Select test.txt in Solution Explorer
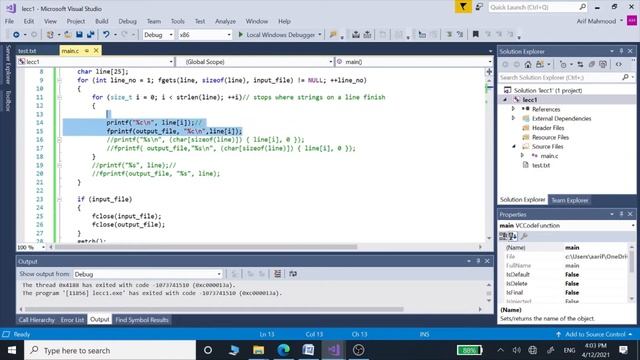 [x=540, y=165]
